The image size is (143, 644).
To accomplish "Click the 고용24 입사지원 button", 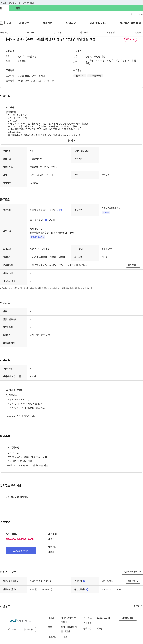I will coord(21,551).
